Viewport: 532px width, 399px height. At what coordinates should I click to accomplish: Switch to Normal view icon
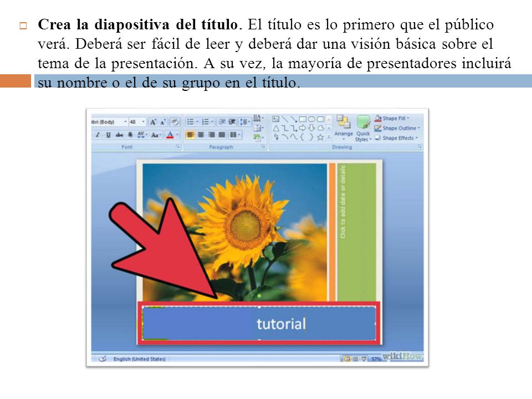[x=347, y=359]
